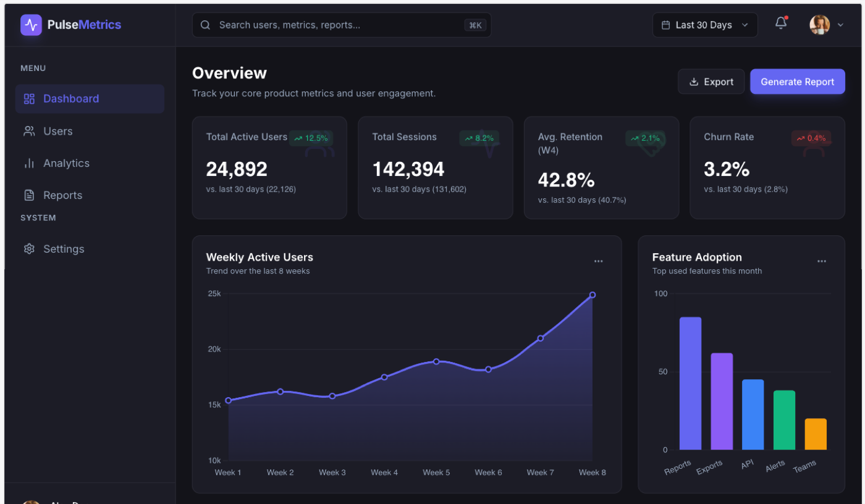Select Churn Rate value 3.2%

(727, 169)
